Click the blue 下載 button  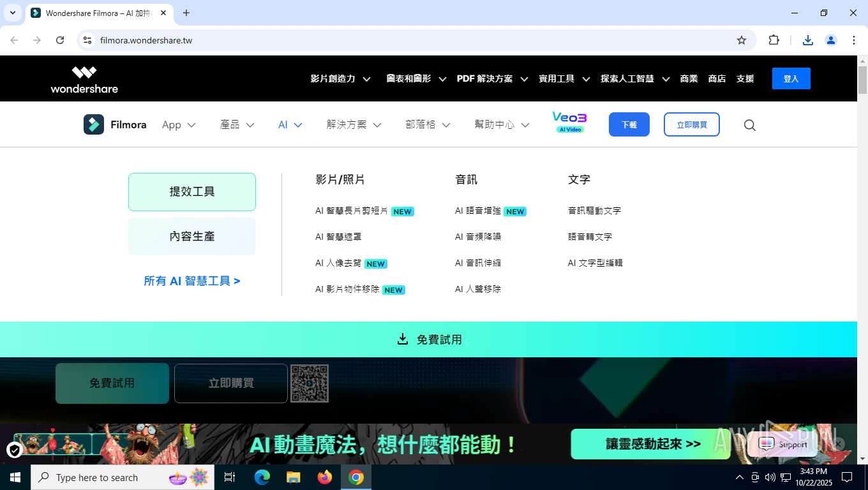click(629, 124)
